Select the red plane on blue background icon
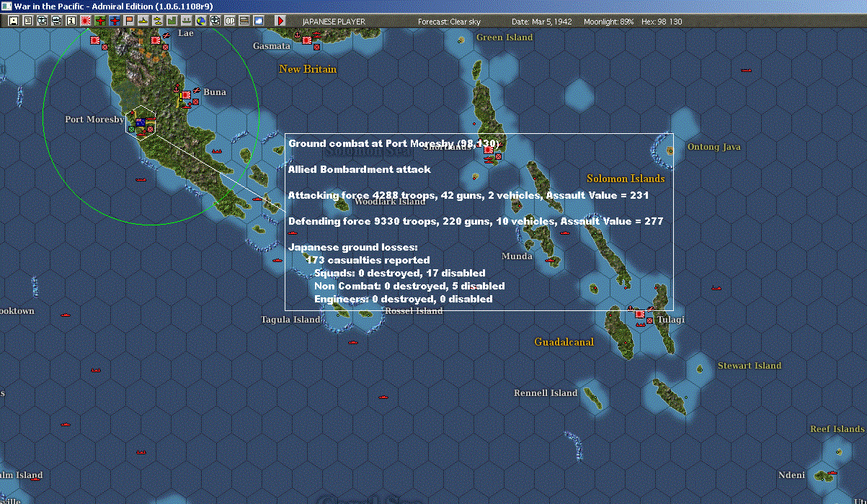This screenshot has height=504, width=867. click(x=115, y=21)
